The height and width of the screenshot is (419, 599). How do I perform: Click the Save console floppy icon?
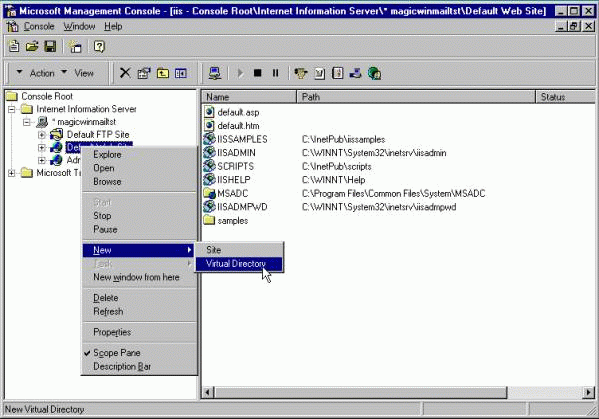point(50,47)
